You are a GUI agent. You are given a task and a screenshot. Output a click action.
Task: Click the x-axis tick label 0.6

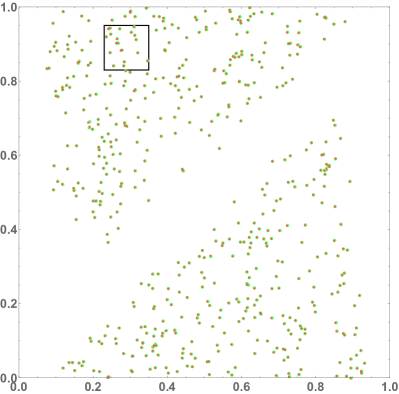[x=241, y=387]
